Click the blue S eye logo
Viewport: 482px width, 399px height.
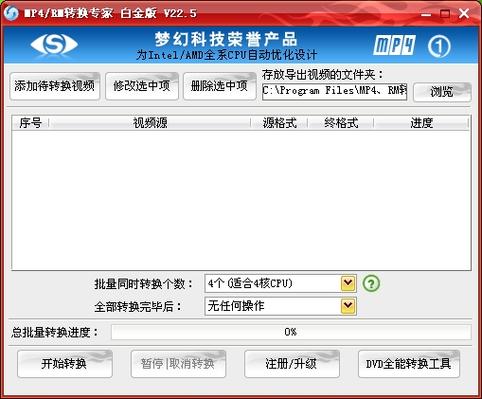coord(54,44)
